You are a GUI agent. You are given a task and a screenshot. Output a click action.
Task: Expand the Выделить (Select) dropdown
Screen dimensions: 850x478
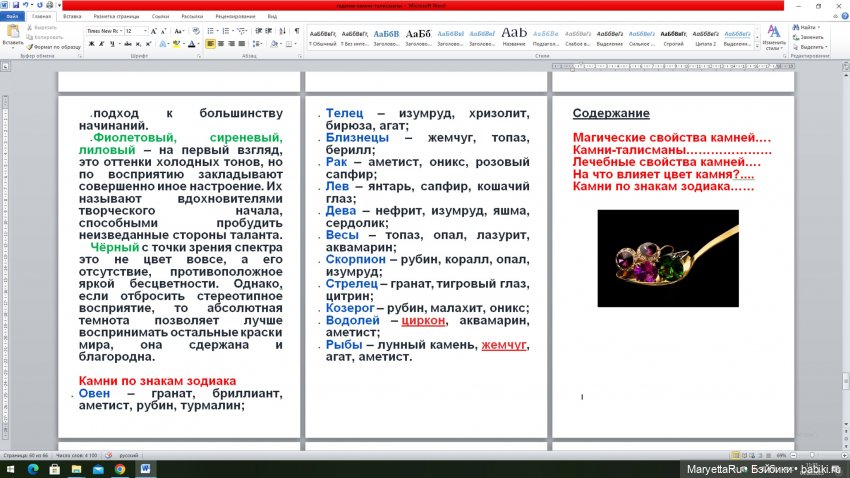[x=811, y=47]
